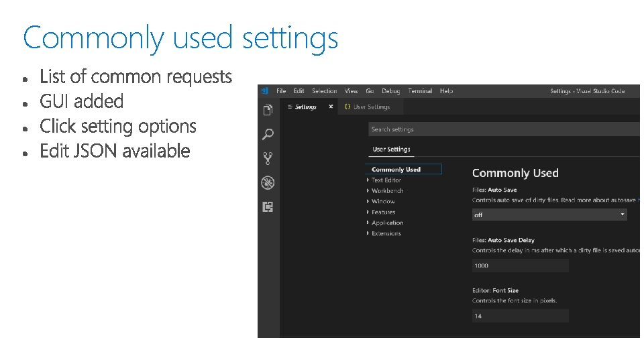644x362 pixels.
Task: Click the 'Click setting options' bullet
Action: [118, 127]
